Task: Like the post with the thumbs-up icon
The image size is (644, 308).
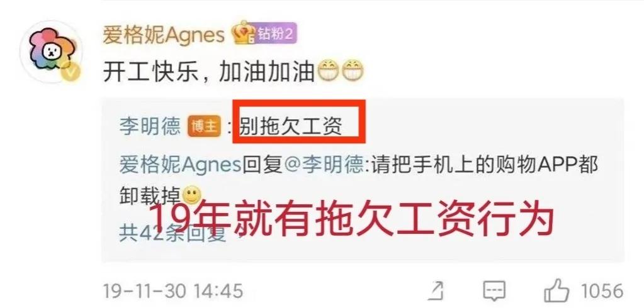Action: [x=556, y=290]
